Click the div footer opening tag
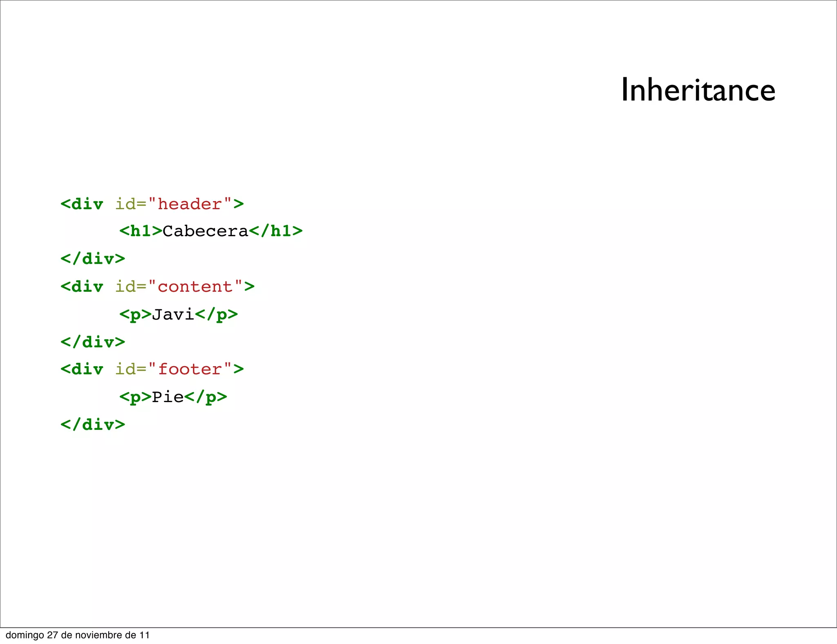Image resolution: width=837 pixels, height=644 pixels. 82,369
